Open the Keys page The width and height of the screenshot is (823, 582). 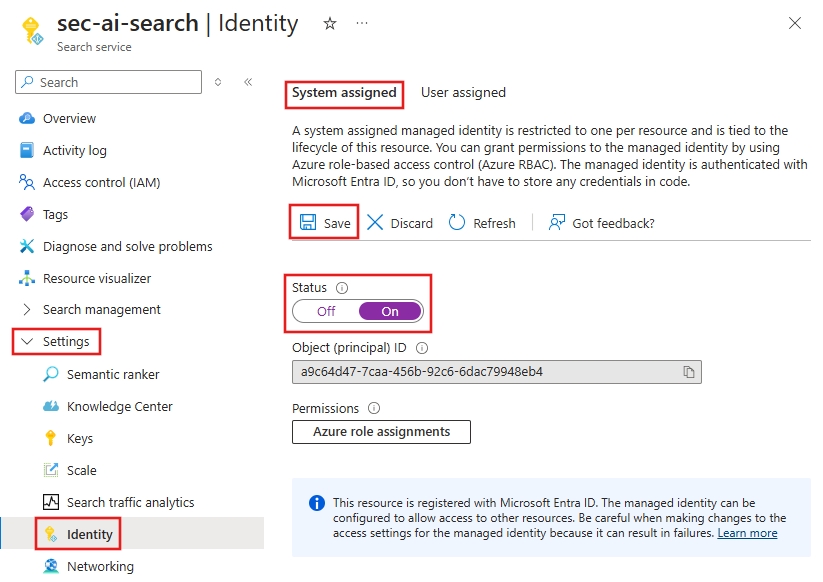click(x=80, y=439)
